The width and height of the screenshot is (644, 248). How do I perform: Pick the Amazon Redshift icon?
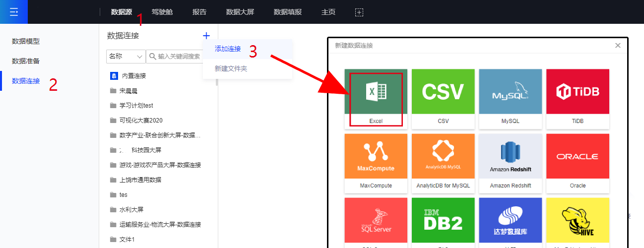(x=510, y=157)
